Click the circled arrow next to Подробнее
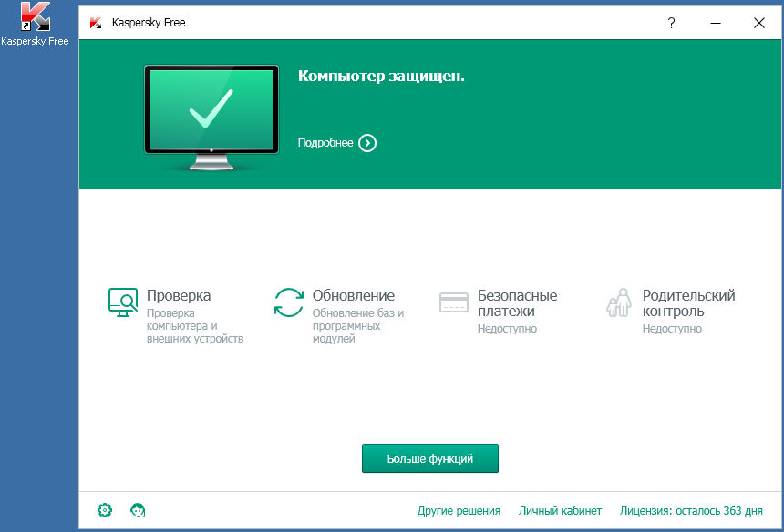This screenshot has width=784, height=532. pyautogui.click(x=367, y=143)
